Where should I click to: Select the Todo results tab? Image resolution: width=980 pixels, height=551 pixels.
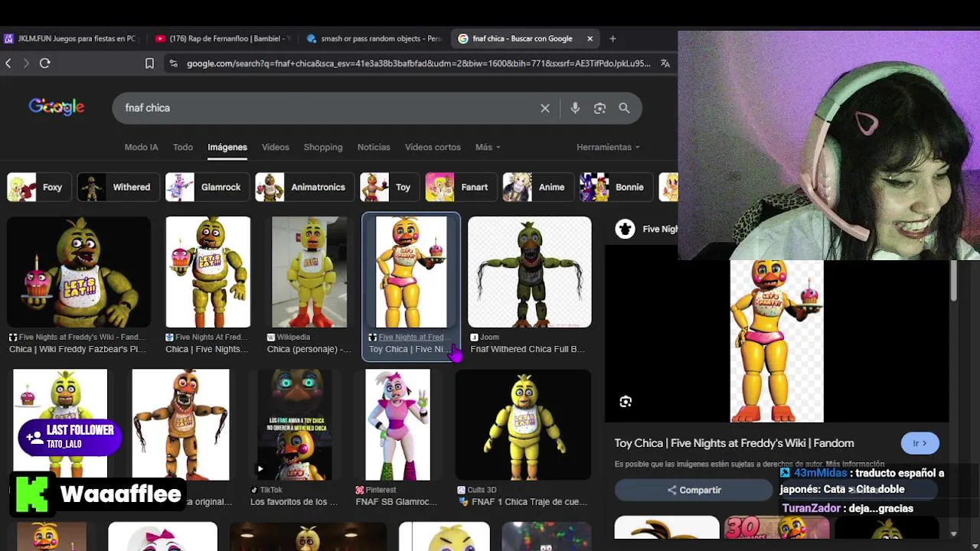(182, 147)
